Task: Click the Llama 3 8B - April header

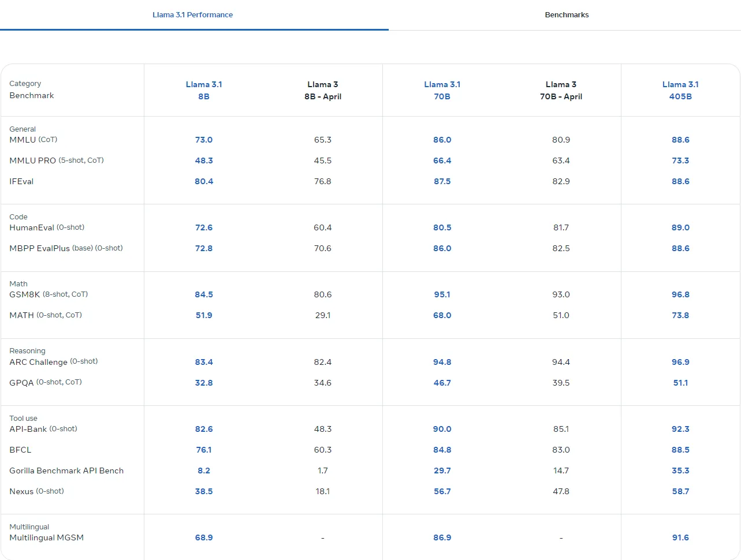Action: pyautogui.click(x=323, y=90)
